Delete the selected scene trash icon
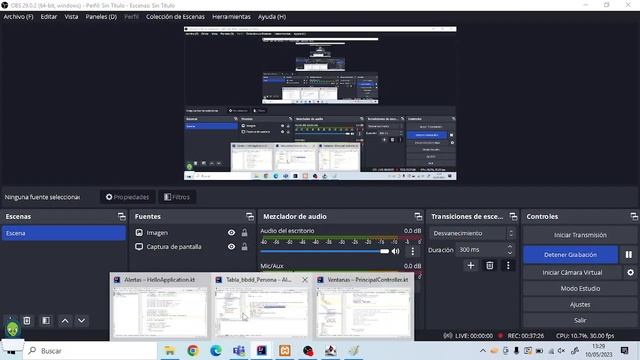Screen dimensions: 640x360 tap(27, 321)
